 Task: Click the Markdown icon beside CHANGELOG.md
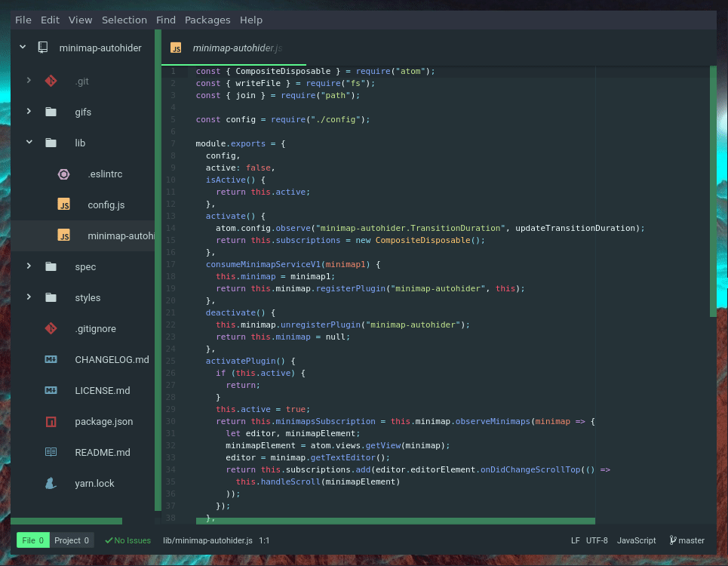coord(51,360)
